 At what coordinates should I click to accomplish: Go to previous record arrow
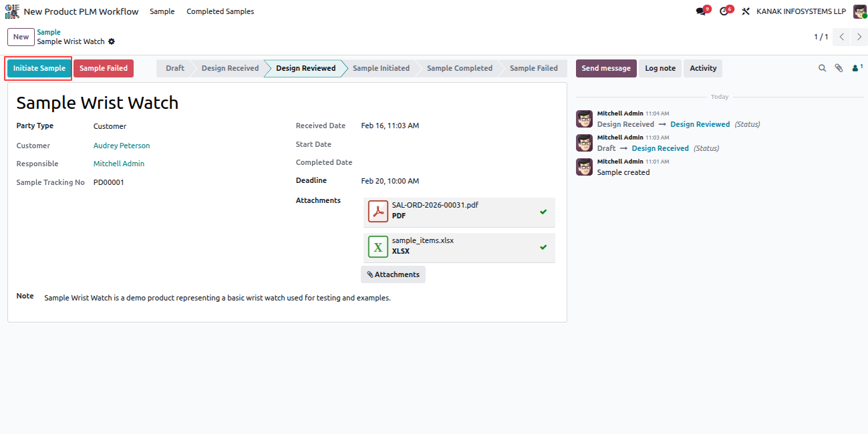point(841,37)
